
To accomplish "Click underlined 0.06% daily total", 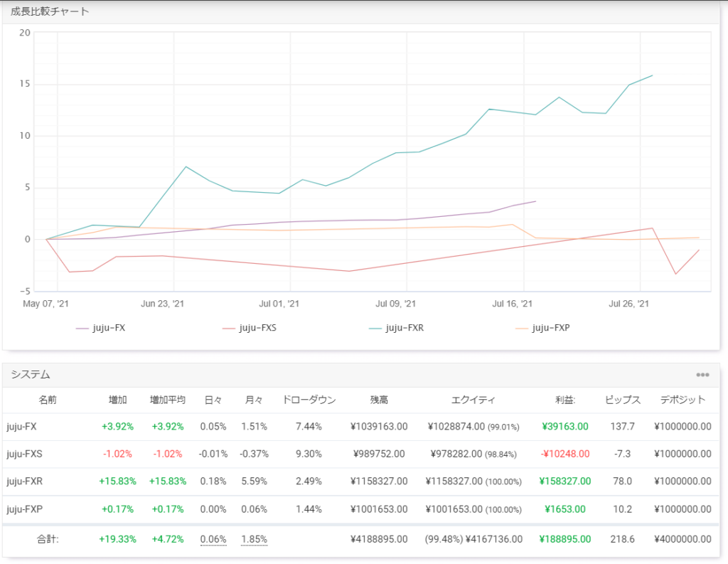I will (213, 540).
